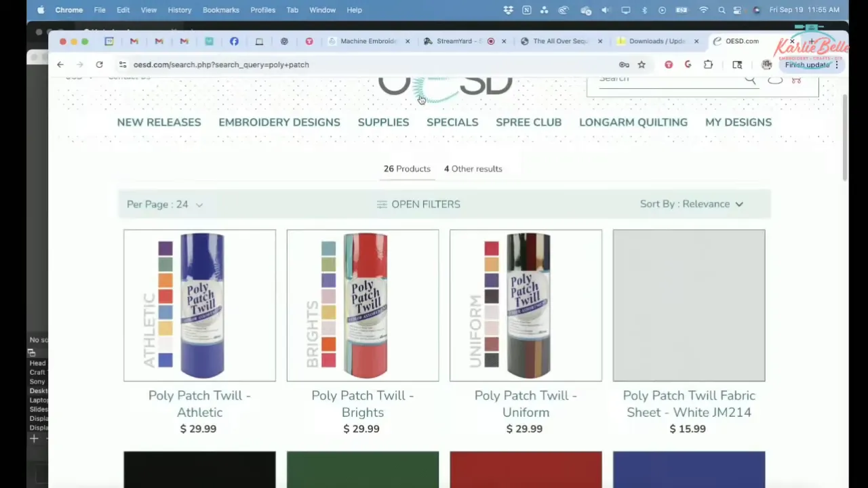Click the search magnifier icon on OESD site
Viewport: 868px width, 488px height.
coord(750,79)
